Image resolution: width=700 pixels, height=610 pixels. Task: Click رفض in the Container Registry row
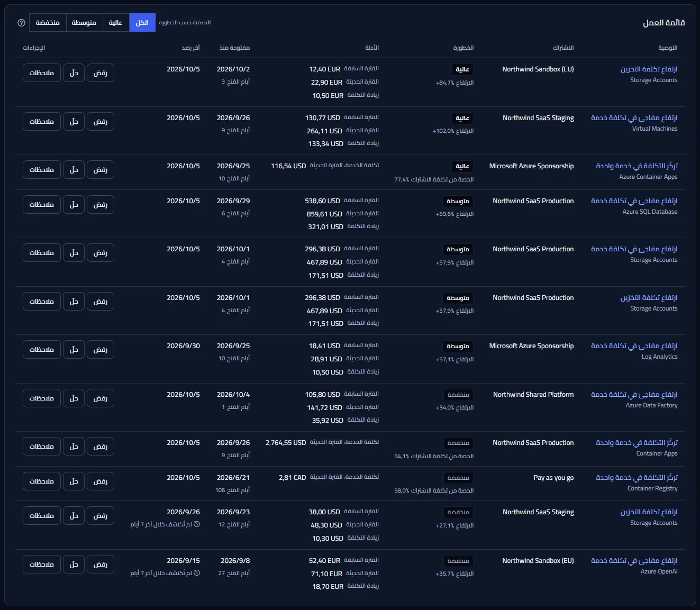tap(101, 481)
